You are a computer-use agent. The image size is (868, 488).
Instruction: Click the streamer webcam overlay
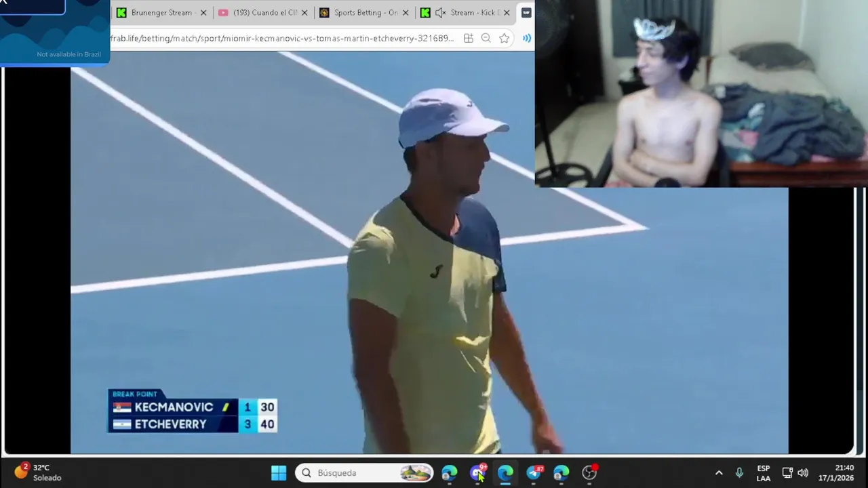click(x=701, y=94)
